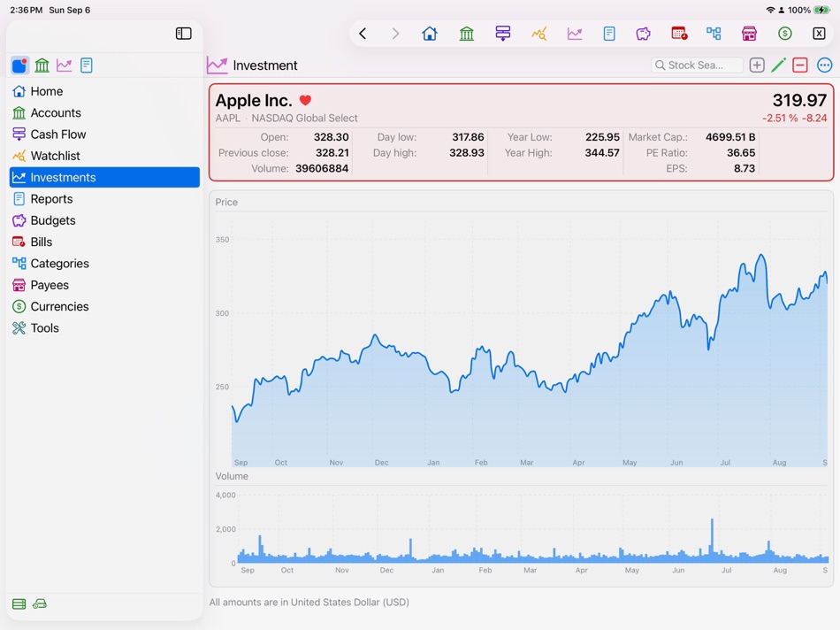Click the -2.51 % change value

click(x=780, y=118)
